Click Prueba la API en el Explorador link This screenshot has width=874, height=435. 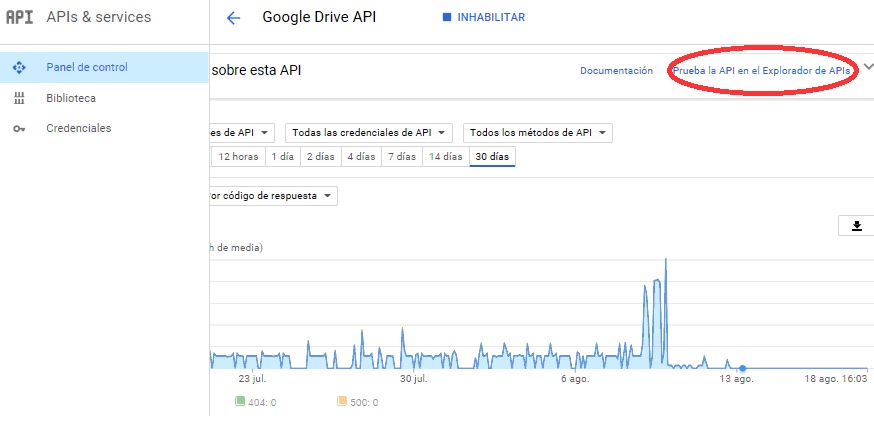coord(761,71)
